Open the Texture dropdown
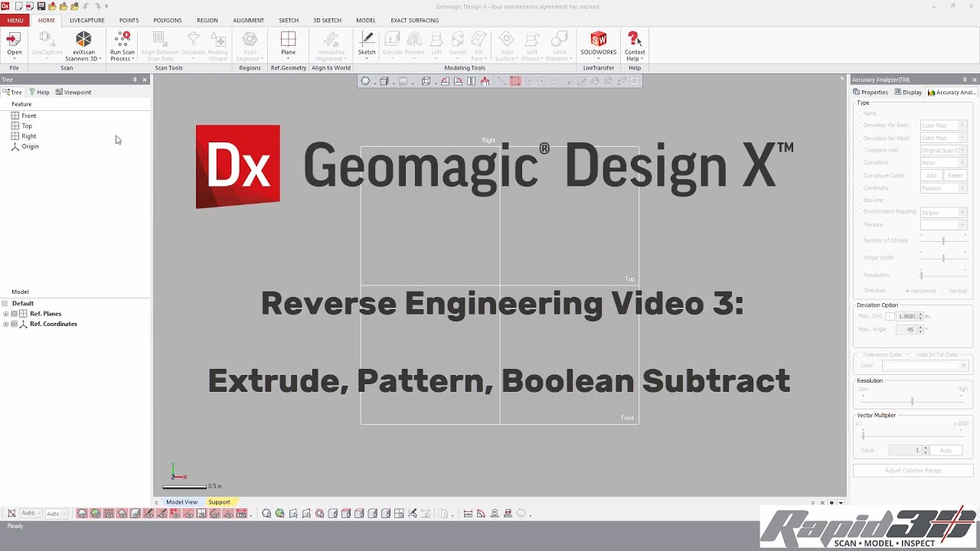 click(943, 224)
